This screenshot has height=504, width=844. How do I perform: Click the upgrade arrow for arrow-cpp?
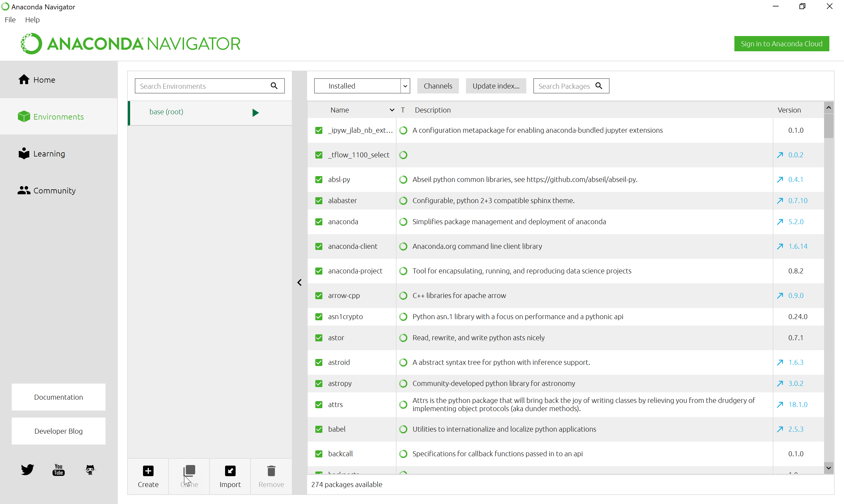[780, 295]
